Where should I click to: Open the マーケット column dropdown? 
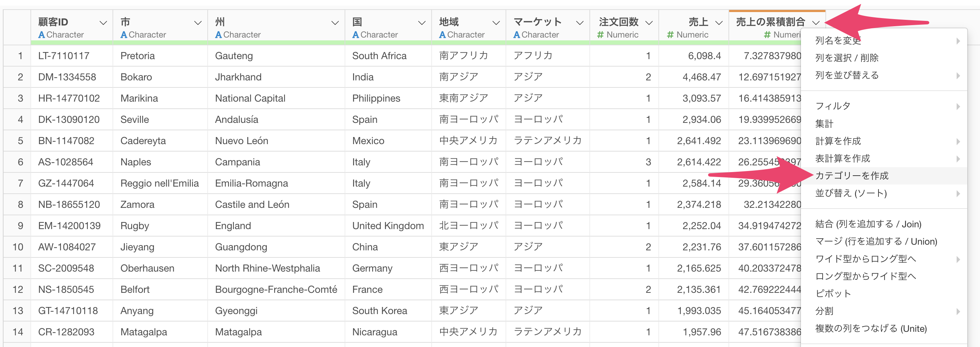580,23
